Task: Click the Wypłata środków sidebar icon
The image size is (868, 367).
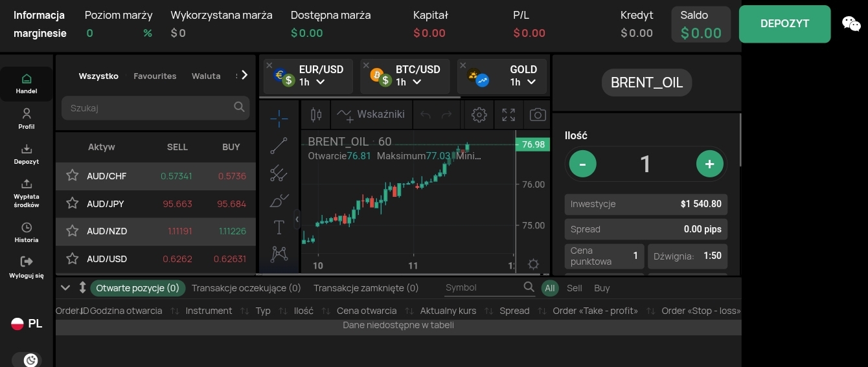Action: [x=27, y=192]
